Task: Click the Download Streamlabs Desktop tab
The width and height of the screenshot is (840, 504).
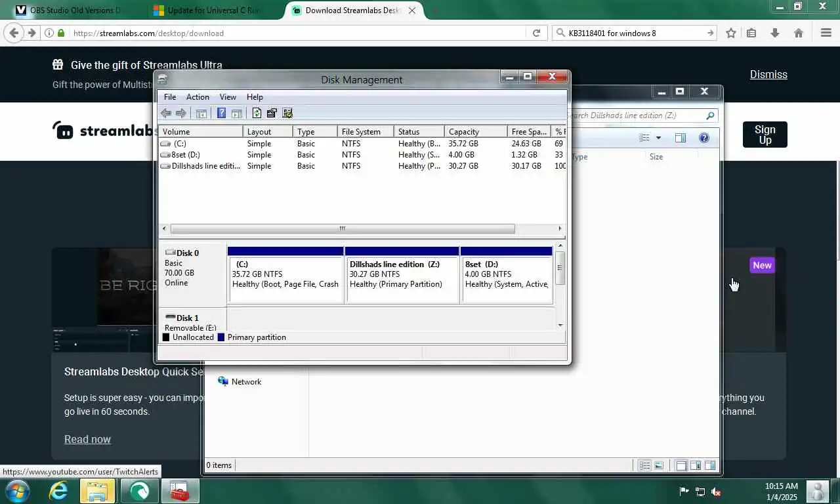Action: 354,10
